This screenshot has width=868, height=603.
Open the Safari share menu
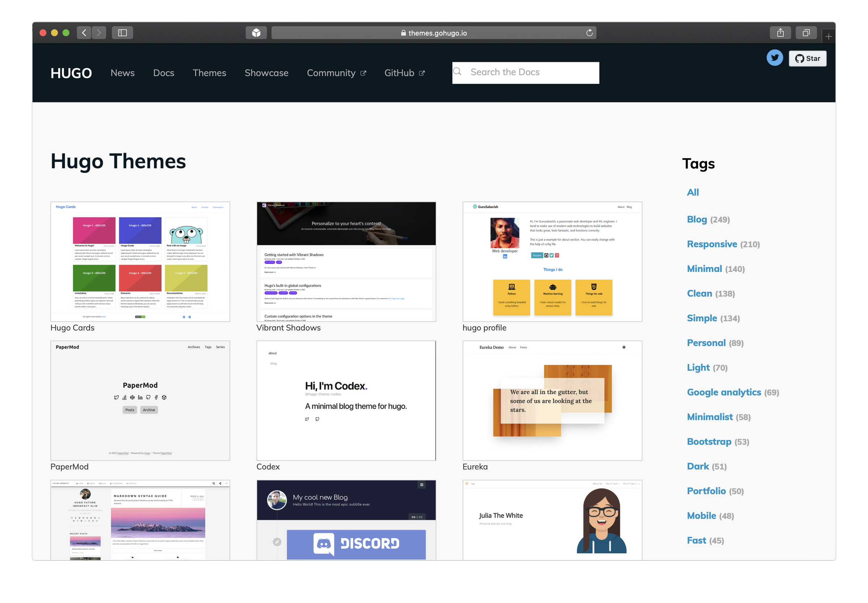click(780, 33)
